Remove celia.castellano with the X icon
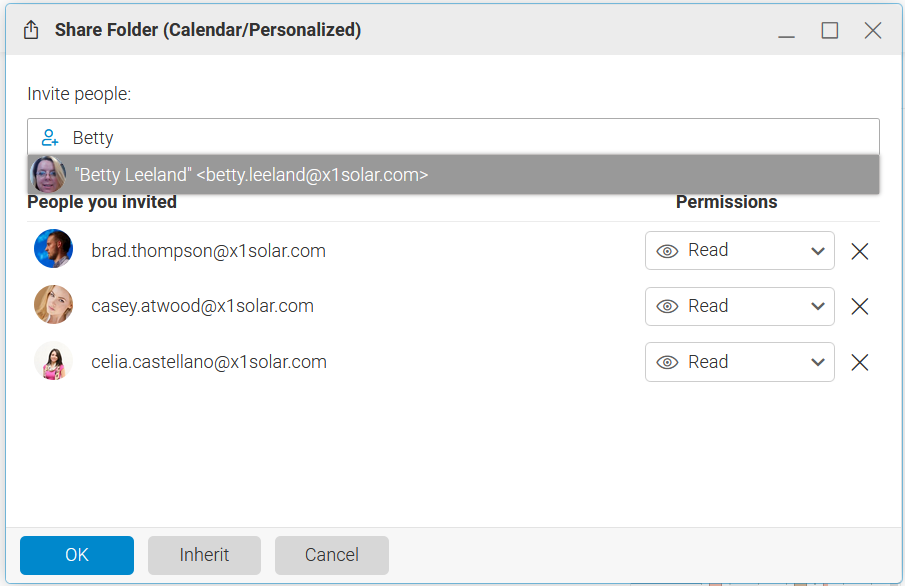The image size is (905, 586). [x=859, y=362]
